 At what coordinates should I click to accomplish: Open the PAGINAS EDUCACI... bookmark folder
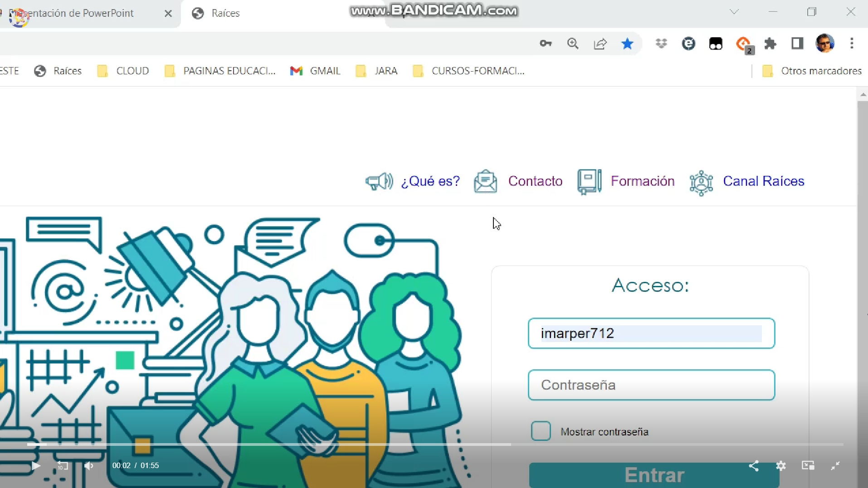[x=220, y=71]
